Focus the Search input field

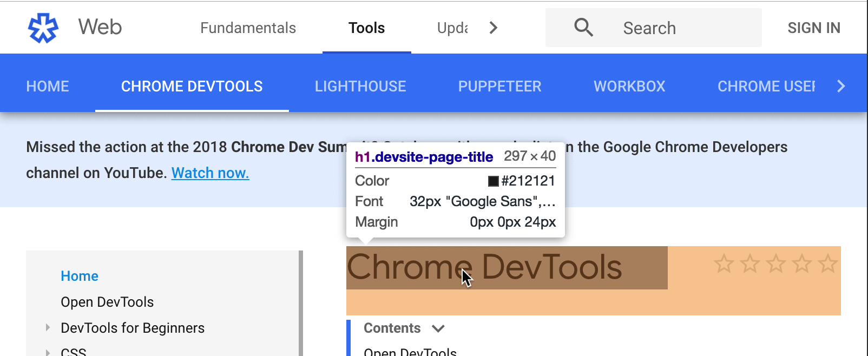click(654, 28)
